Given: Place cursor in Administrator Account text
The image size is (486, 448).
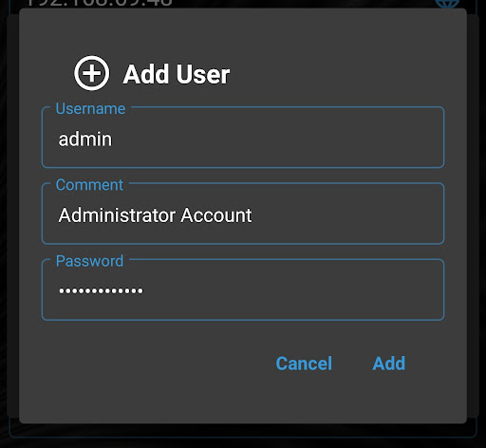Looking at the screenshot, I should (x=155, y=215).
